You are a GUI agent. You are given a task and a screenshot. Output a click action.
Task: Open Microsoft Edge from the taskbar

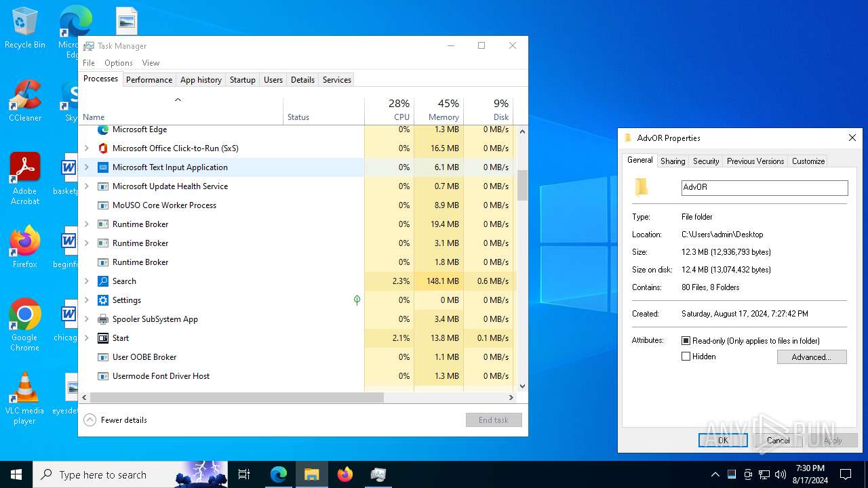(279, 474)
